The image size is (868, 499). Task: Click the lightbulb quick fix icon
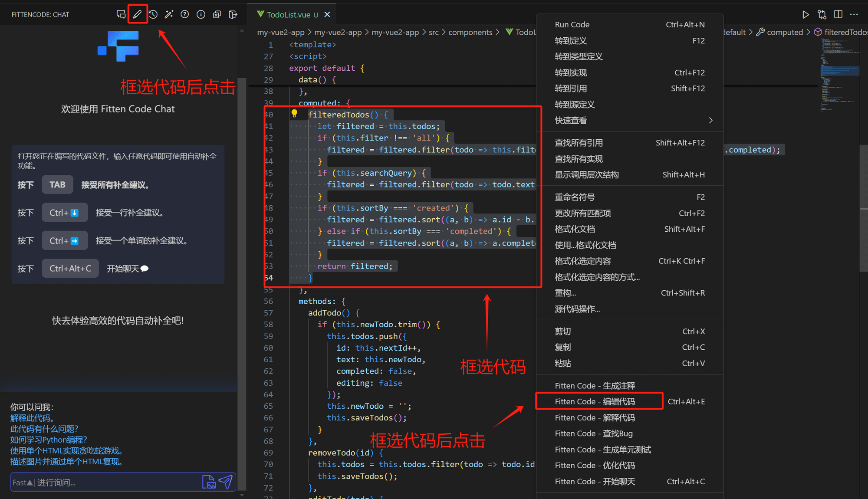pos(294,114)
